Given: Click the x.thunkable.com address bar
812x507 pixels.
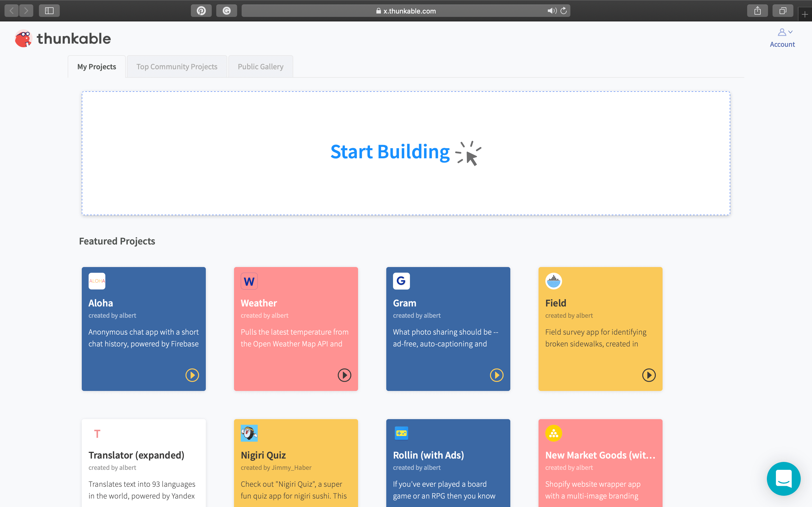Looking at the screenshot, I should 406,11.
